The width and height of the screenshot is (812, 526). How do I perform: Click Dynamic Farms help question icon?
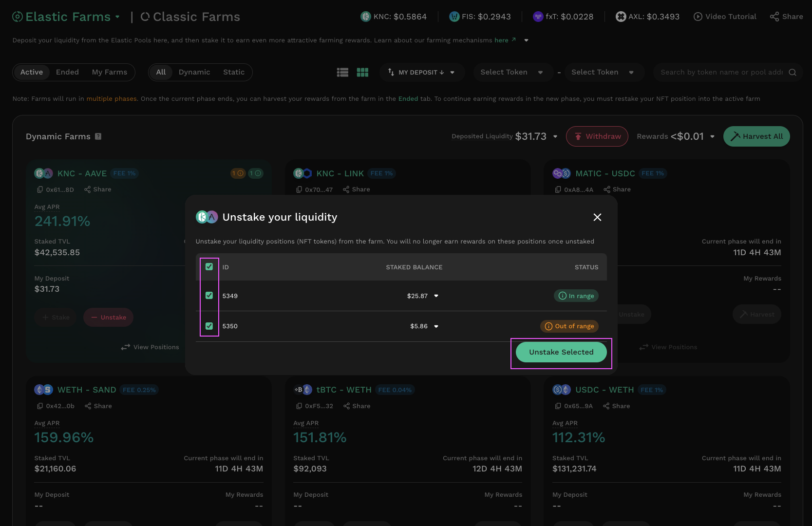tap(98, 137)
